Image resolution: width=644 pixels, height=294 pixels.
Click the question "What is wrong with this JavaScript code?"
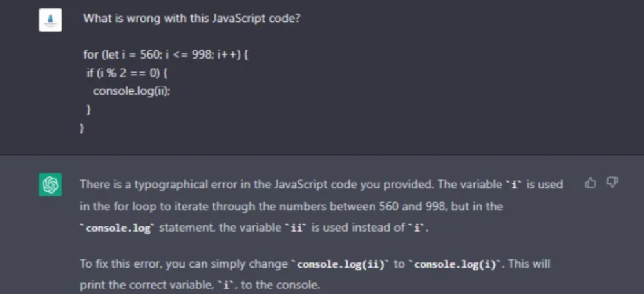click(192, 19)
